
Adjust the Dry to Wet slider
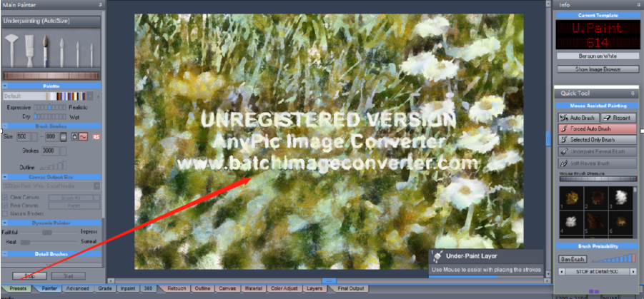click(x=49, y=117)
